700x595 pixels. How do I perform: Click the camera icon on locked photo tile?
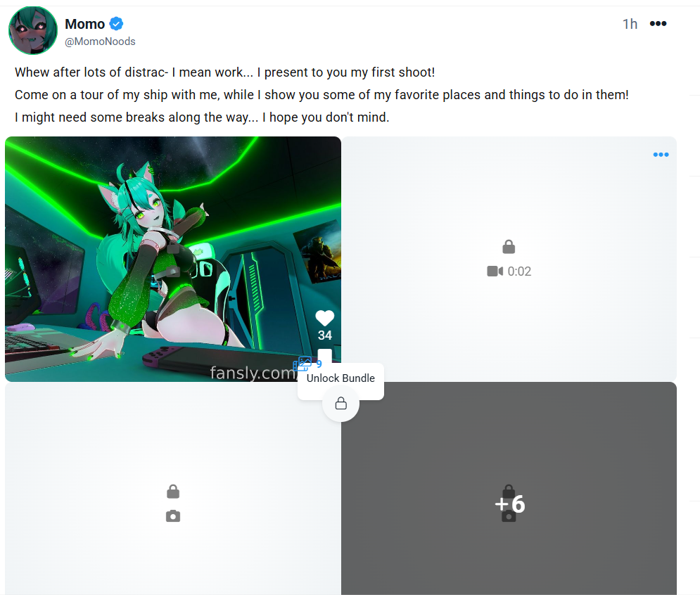173,516
